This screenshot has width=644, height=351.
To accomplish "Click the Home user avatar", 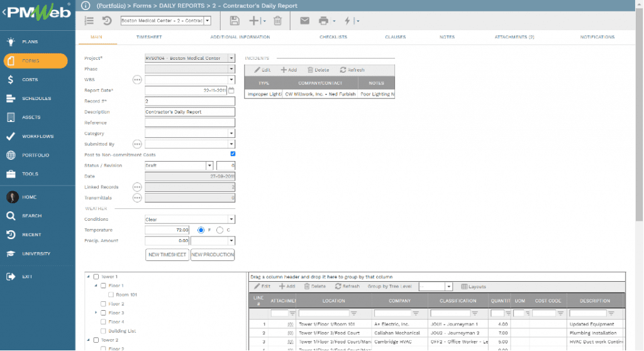I will coord(13,197).
